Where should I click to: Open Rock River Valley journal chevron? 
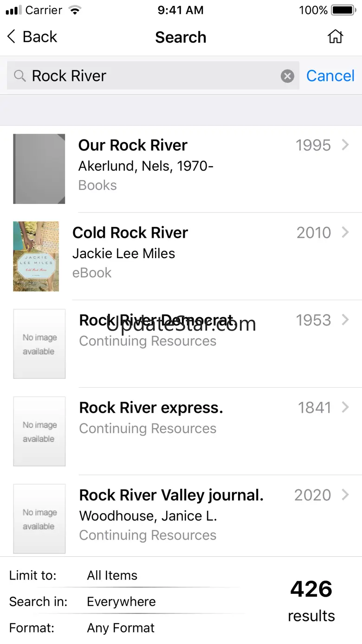coord(345,494)
